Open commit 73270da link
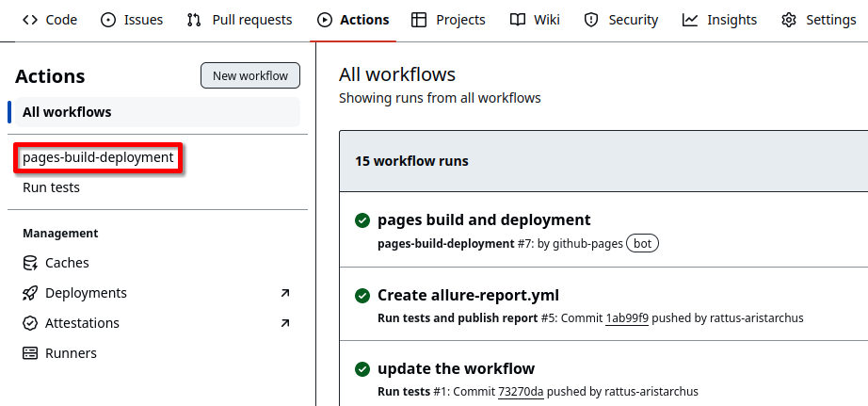The image size is (868, 406). coord(521,392)
